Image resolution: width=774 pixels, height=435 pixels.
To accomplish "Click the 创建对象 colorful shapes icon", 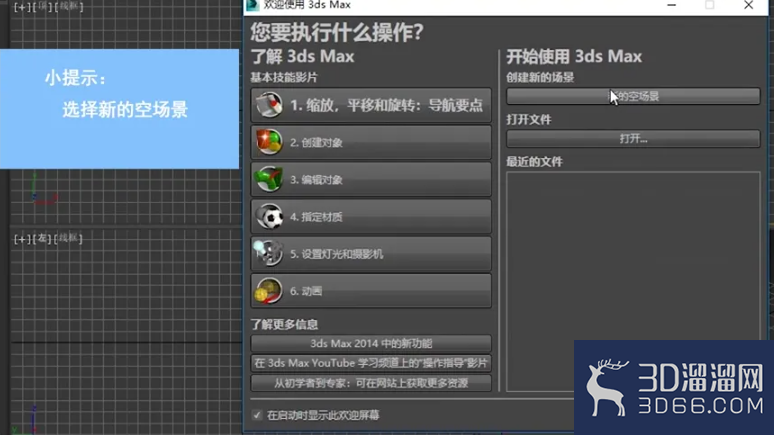I will tap(269, 142).
